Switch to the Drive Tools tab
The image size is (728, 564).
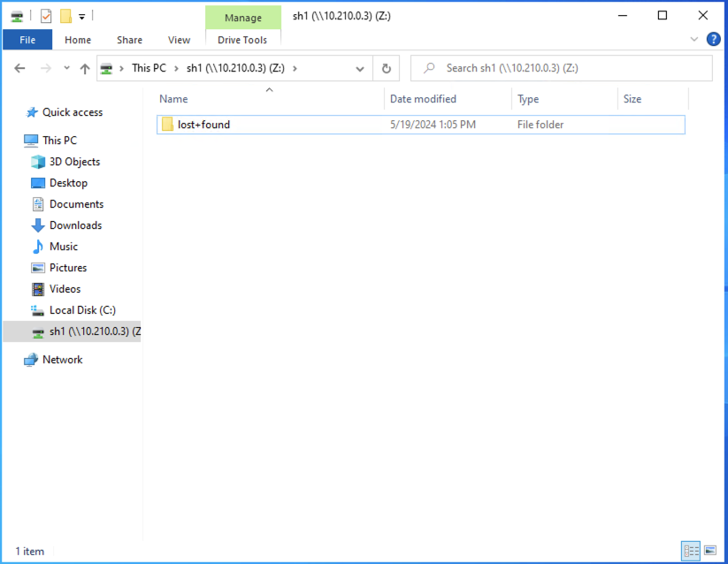pos(242,40)
